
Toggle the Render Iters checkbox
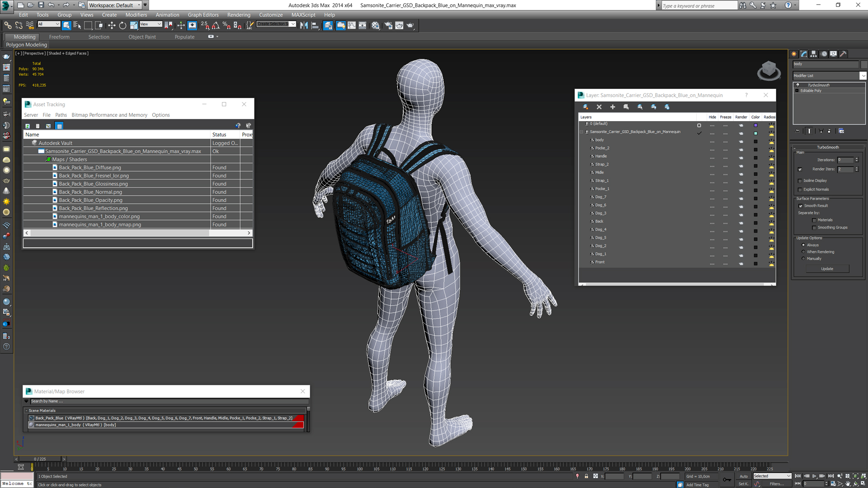coord(800,169)
